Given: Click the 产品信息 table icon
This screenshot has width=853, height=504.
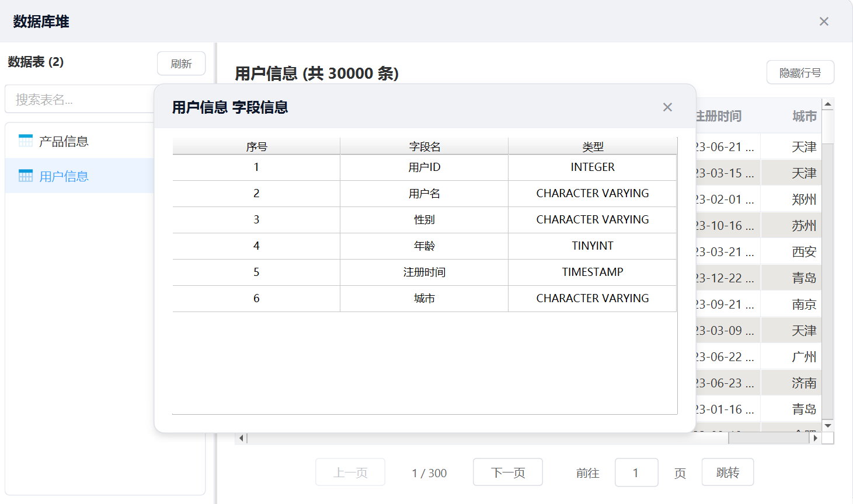Looking at the screenshot, I should (26, 141).
